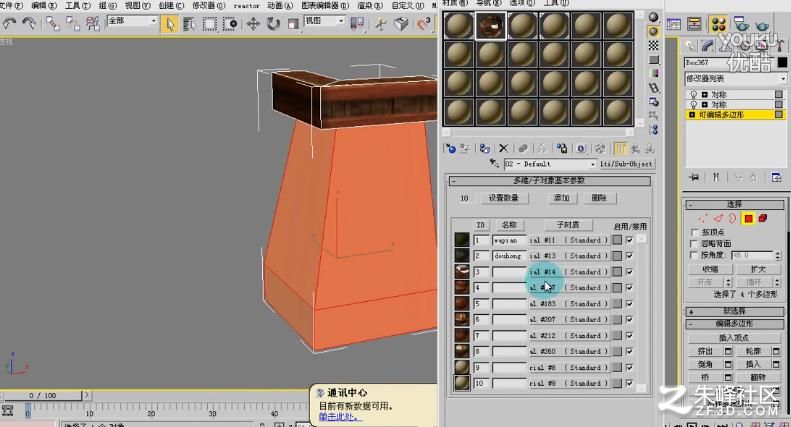Image resolution: width=791 pixels, height=427 pixels.
Task: Disable the sub-material ID 8 checkbox
Action: click(x=629, y=351)
